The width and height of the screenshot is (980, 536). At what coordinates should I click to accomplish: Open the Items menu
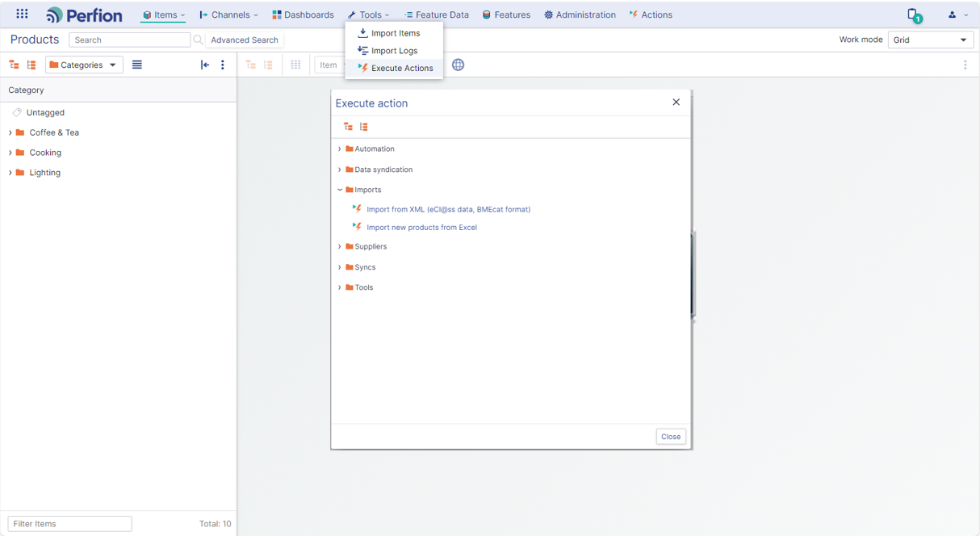click(x=164, y=15)
